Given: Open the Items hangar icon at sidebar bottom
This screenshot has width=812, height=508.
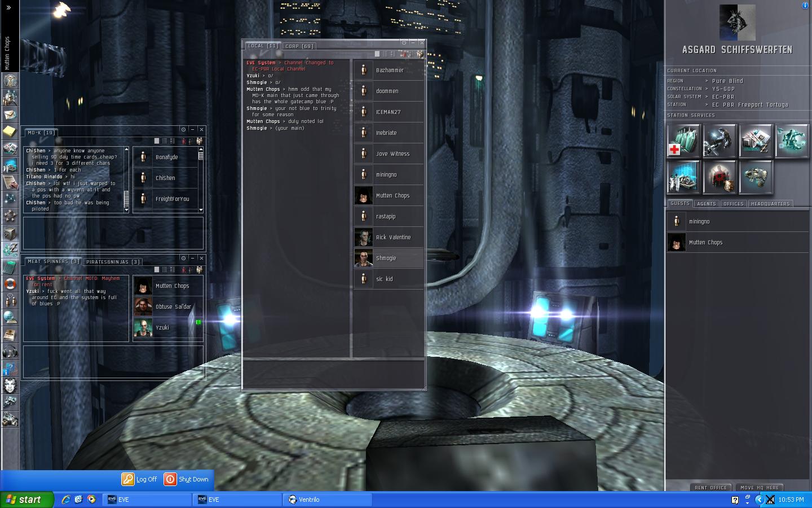Looking at the screenshot, I should 10,419.
